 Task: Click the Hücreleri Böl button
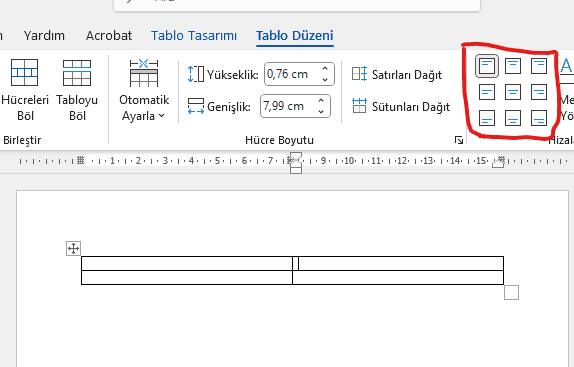25,90
